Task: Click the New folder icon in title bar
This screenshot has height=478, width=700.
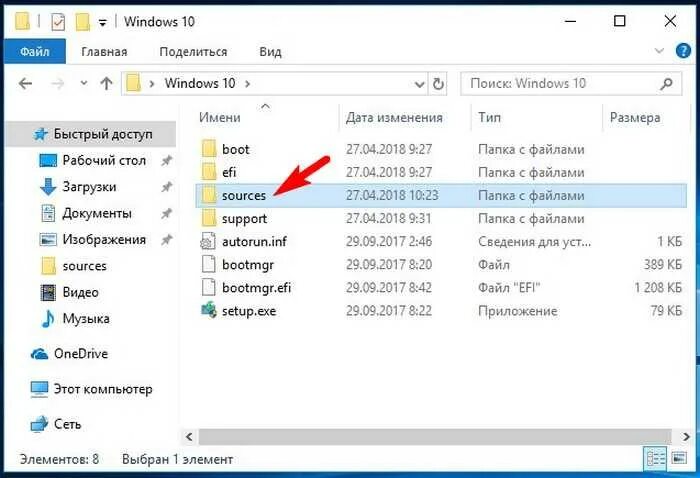Action: click(x=83, y=21)
